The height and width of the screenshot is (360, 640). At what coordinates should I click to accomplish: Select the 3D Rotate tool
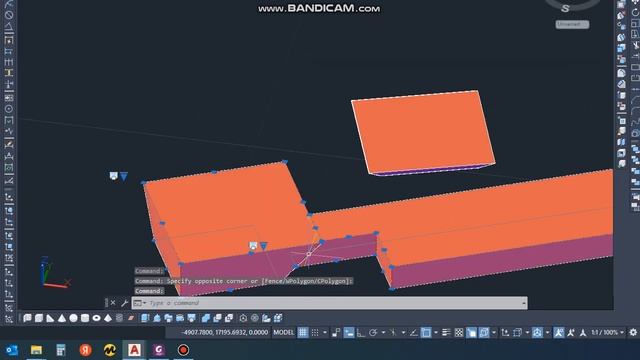[255, 318]
